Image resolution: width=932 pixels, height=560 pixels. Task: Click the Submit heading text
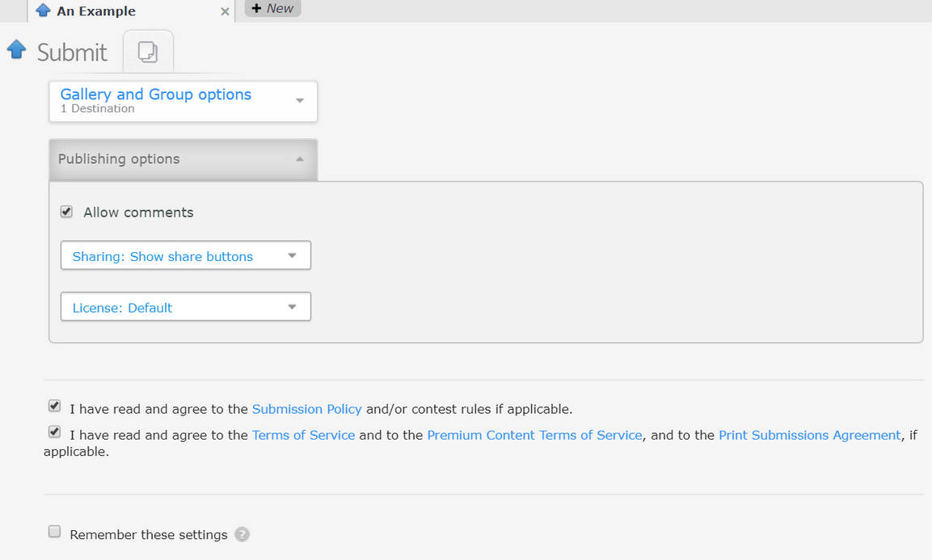coord(72,53)
